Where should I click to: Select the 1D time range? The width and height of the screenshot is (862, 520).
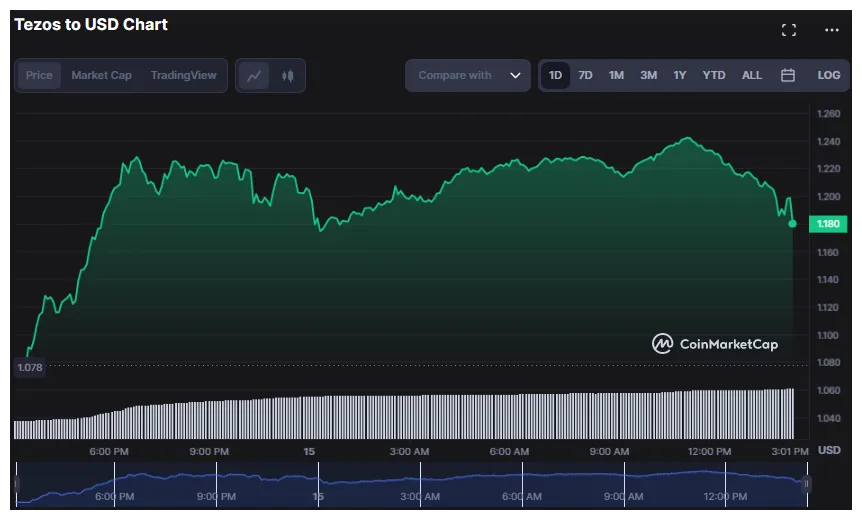click(x=555, y=75)
